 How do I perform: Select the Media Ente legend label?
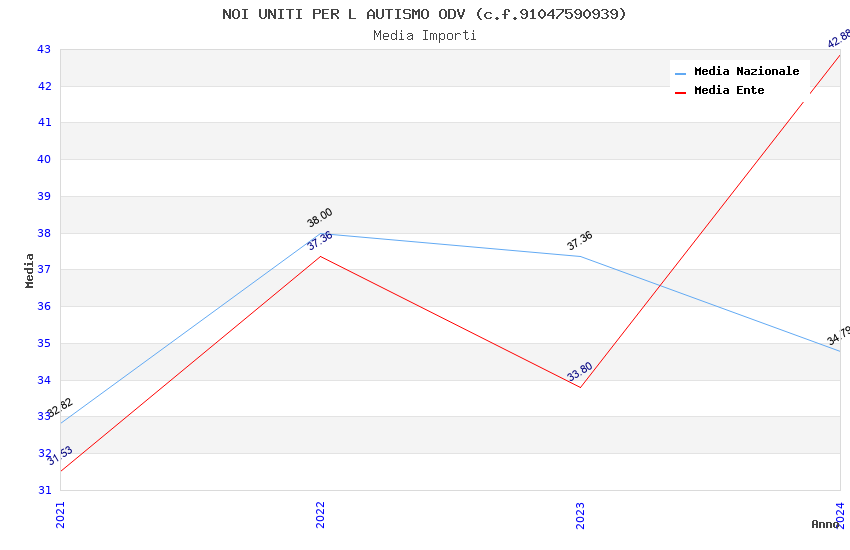(729, 90)
